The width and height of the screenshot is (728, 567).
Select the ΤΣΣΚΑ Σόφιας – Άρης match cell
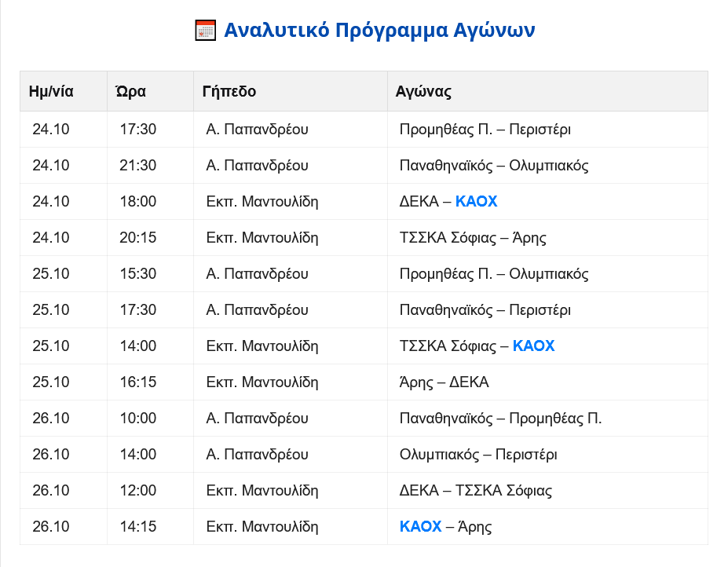coord(472,238)
